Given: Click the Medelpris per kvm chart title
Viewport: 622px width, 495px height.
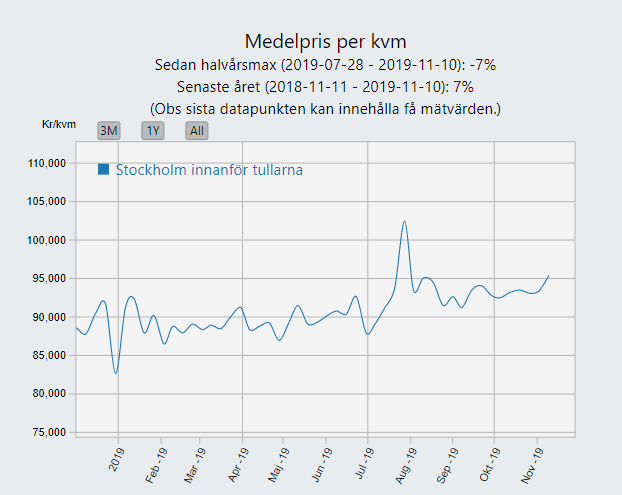Looking at the screenshot, I should pos(325,41).
